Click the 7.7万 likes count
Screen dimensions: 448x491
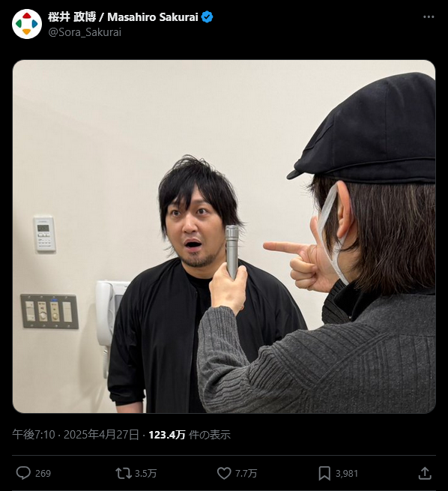coord(246,473)
